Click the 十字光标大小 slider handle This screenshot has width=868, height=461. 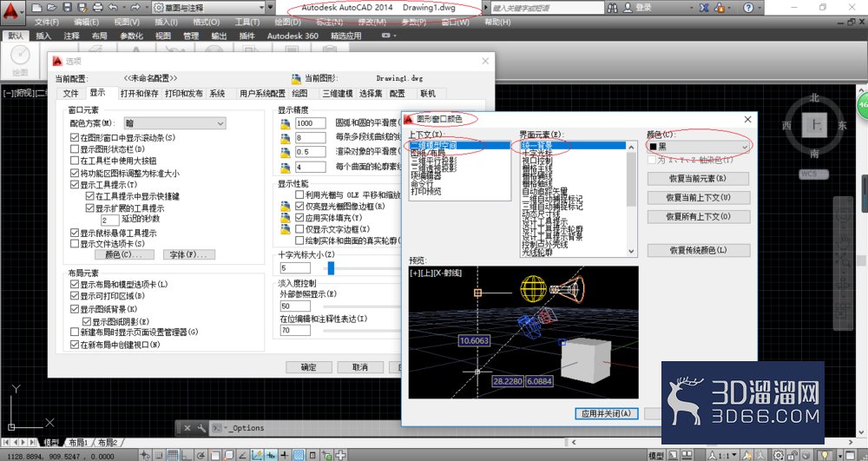point(331,268)
